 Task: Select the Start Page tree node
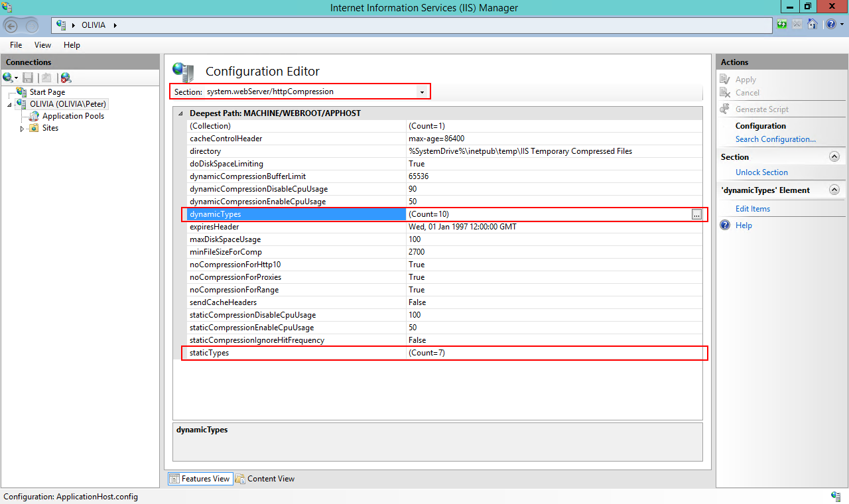coord(47,92)
